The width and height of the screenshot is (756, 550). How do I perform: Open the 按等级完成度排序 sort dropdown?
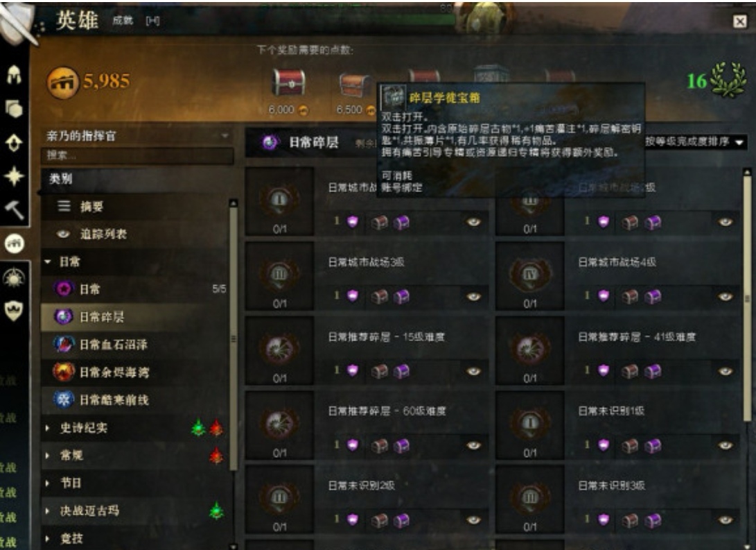pyautogui.click(x=694, y=142)
